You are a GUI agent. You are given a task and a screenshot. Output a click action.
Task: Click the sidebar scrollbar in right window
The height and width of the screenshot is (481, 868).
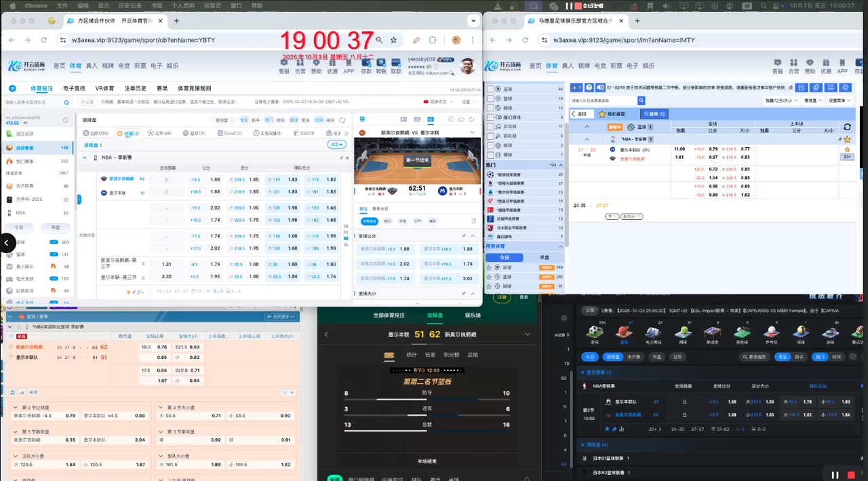(x=566, y=183)
